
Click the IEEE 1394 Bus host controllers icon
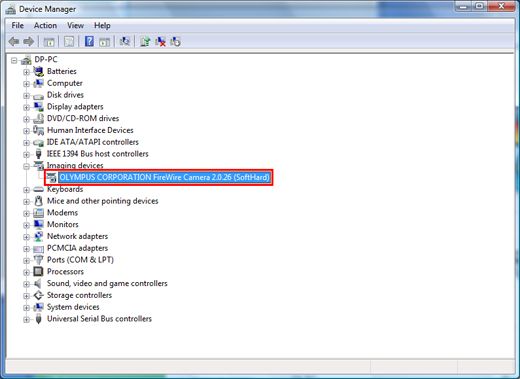tap(39, 154)
